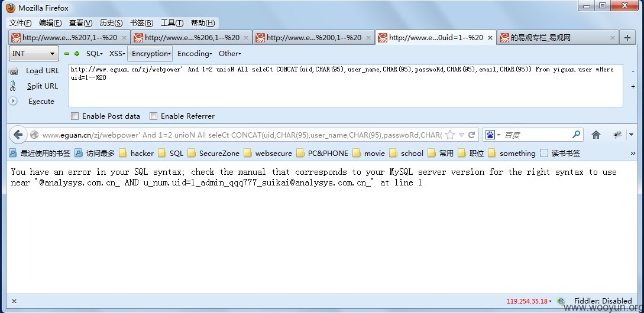Screen dimensions: 644x313
Task: Expand the navigation bar overflow arrow
Action: (631, 135)
